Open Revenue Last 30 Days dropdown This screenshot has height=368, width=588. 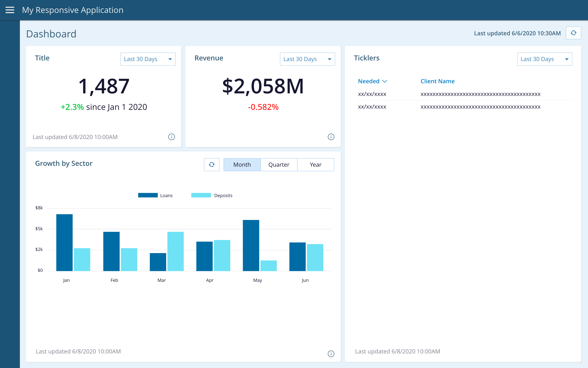(307, 59)
